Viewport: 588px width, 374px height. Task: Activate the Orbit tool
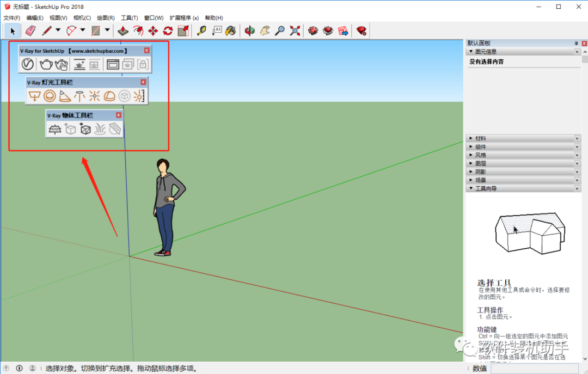click(249, 31)
